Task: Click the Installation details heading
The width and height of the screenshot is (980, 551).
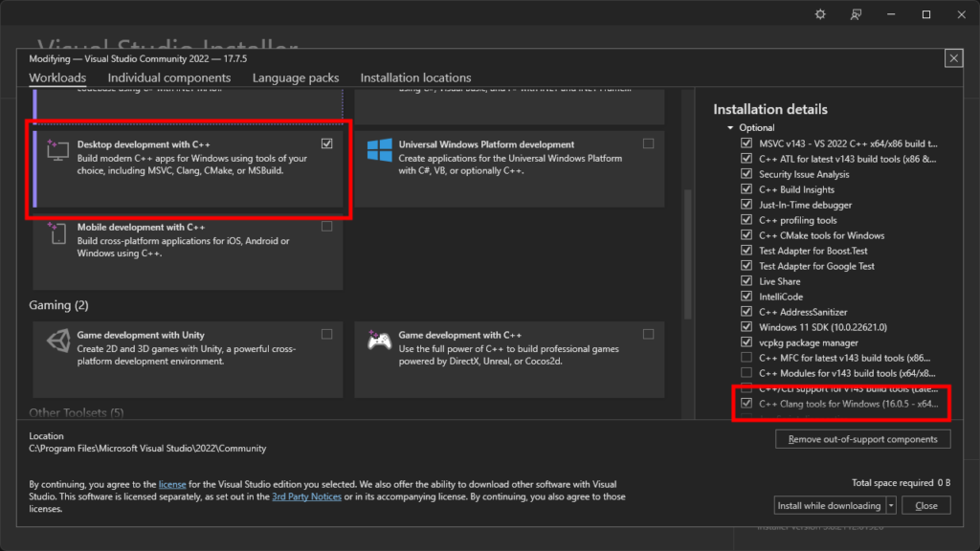Action: coord(770,109)
